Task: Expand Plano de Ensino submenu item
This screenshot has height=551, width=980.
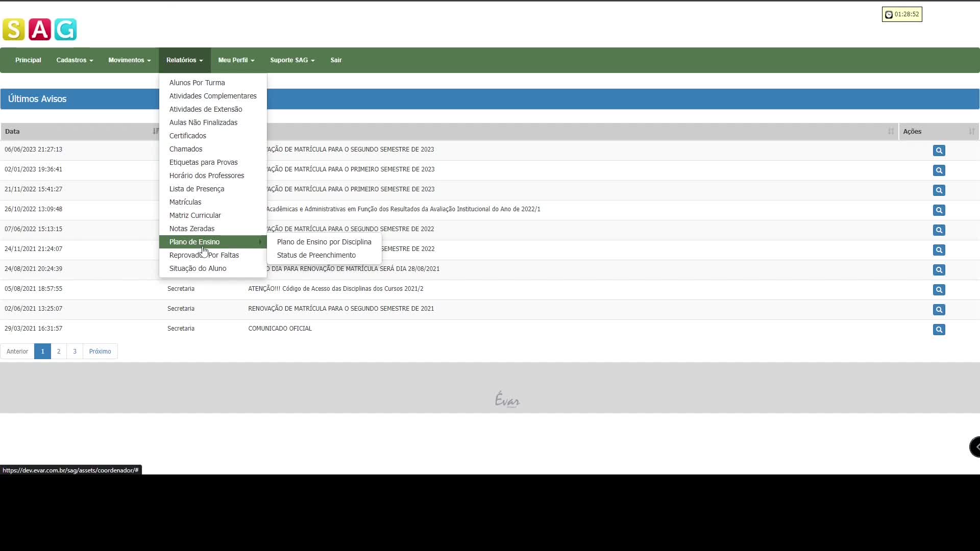Action: coord(213,242)
